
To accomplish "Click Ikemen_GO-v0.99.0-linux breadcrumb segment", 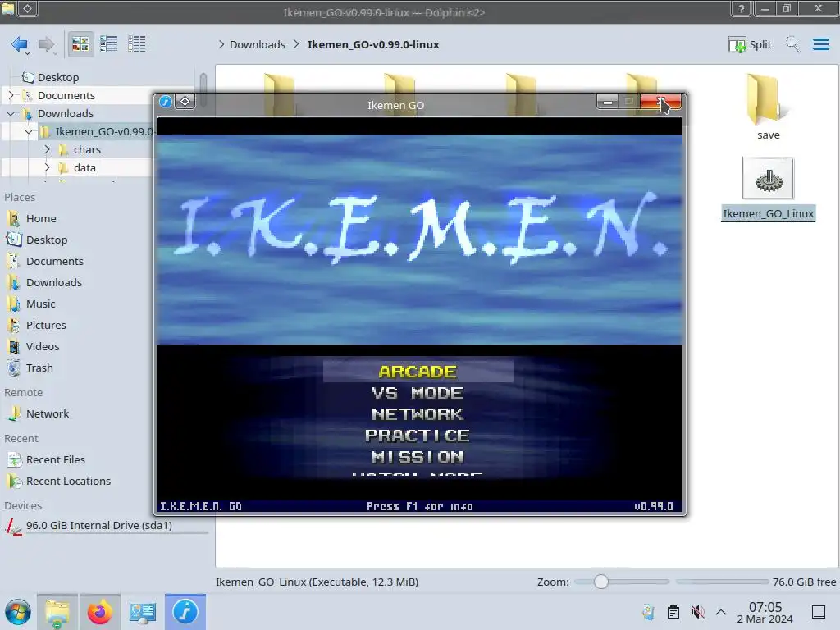I will pos(373,44).
